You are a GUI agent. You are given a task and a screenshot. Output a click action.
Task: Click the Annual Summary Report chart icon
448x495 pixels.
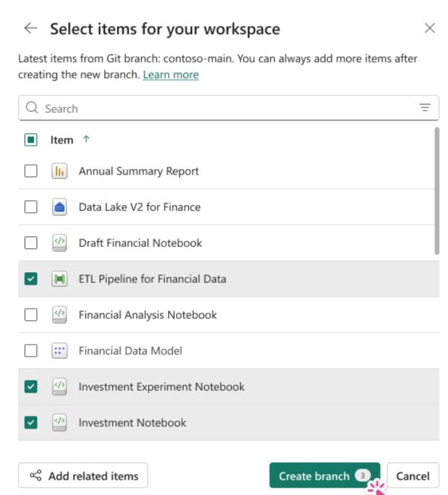[x=60, y=171]
